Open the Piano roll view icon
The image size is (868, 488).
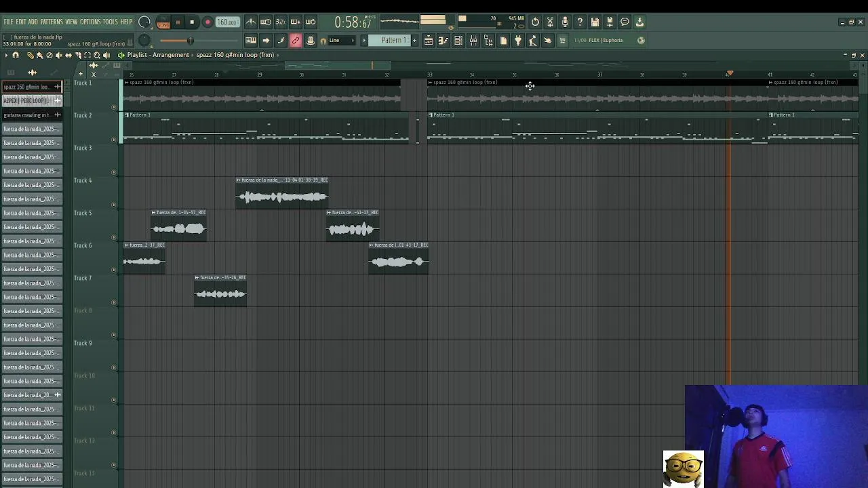pos(443,41)
